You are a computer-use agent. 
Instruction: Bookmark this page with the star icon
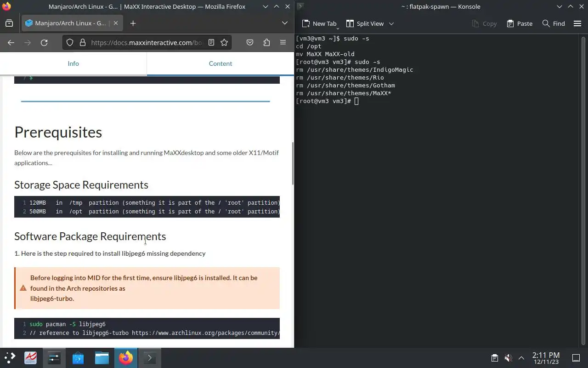(224, 42)
